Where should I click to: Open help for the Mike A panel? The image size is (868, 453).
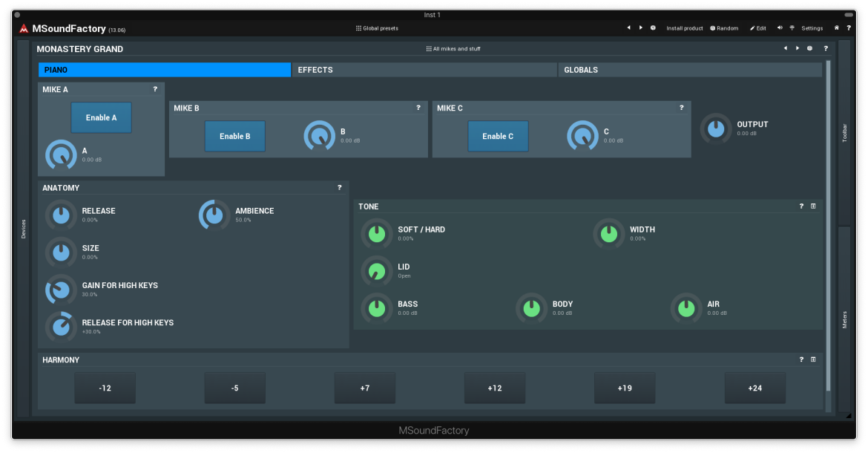coord(155,88)
